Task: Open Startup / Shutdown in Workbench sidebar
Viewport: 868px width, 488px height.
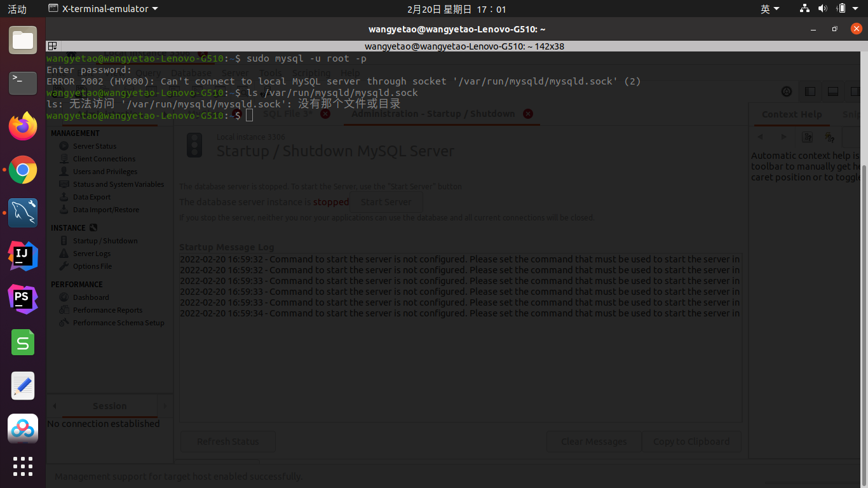Action: (105, 241)
